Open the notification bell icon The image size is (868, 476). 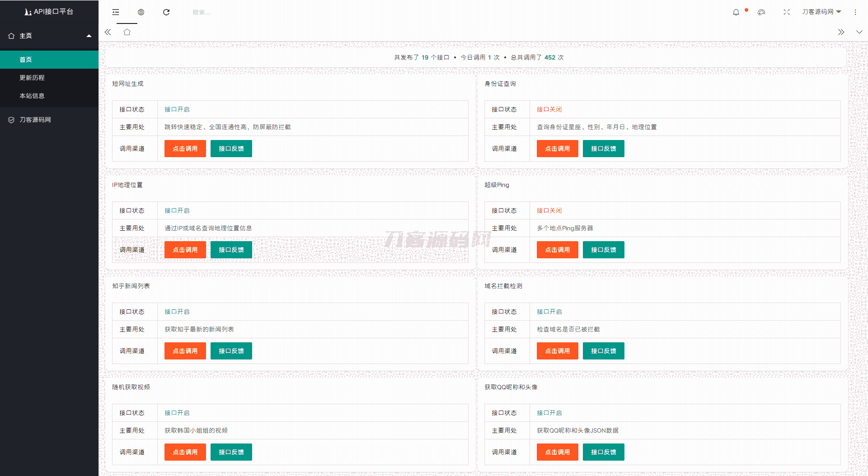pos(736,12)
